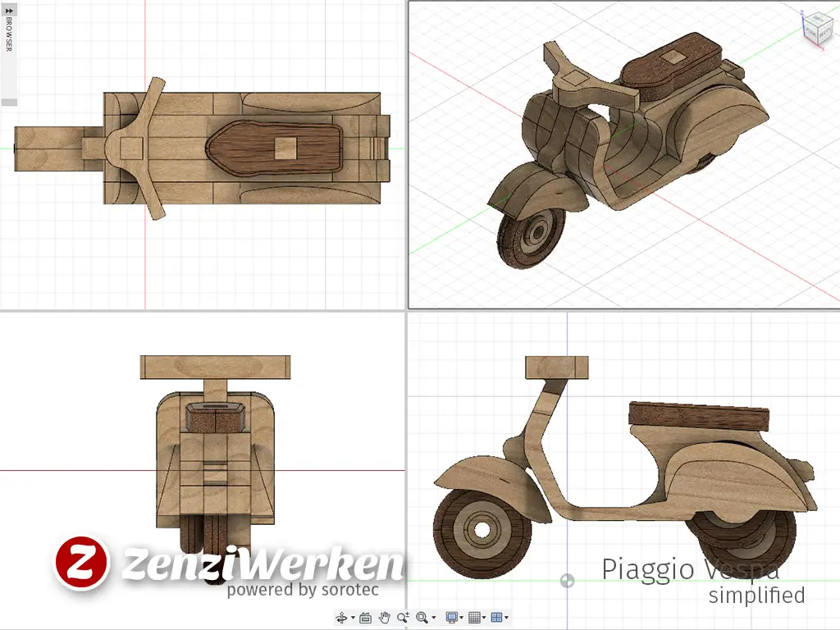840x630 pixels.
Task: Open the Zoom Window options dropdown arrow
Action: point(434,618)
